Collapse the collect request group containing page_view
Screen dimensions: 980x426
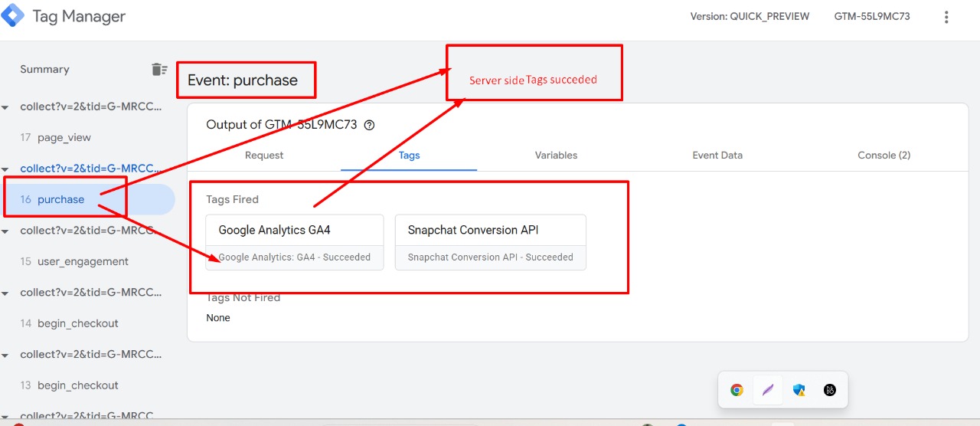[5, 107]
